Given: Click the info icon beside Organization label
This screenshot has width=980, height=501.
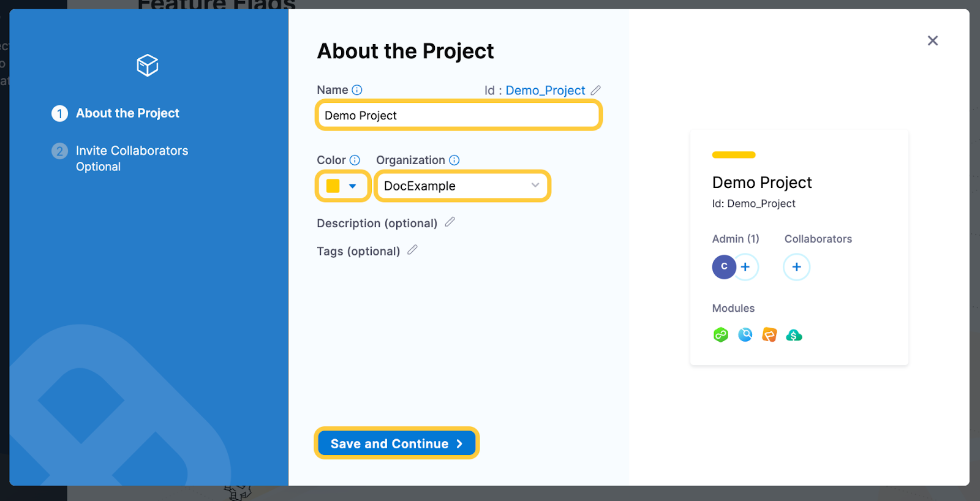Looking at the screenshot, I should point(454,160).
